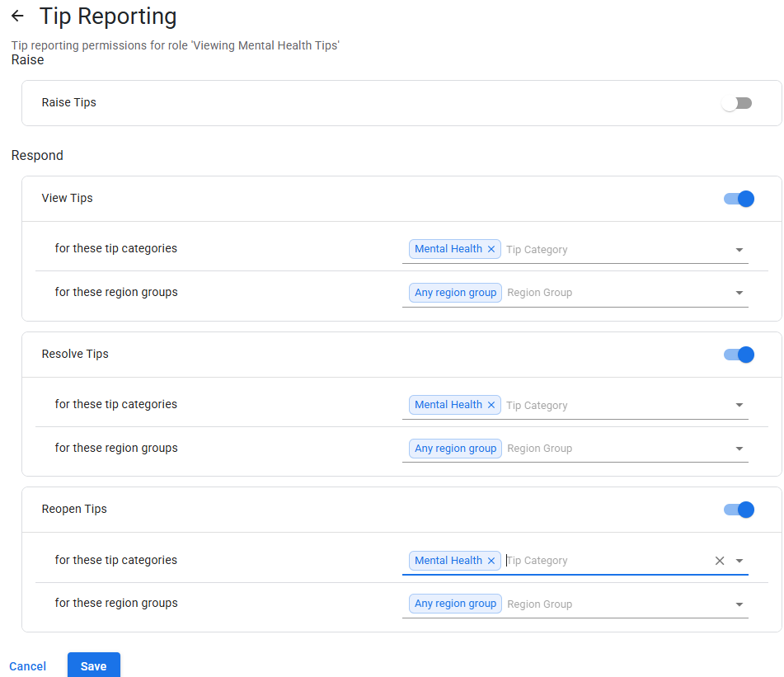Open Reopen Tips region group dropdown arrow
The width and height of the screenshot is (784, 677).
[x=739, y=604]
